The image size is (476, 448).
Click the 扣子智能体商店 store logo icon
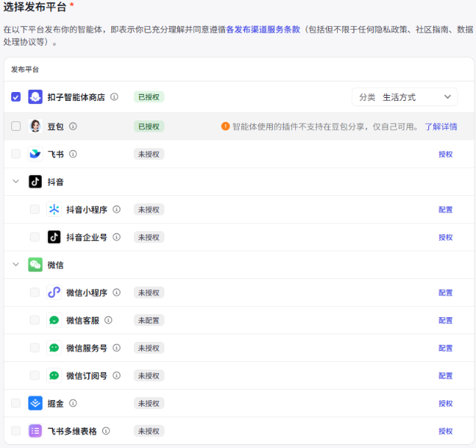tap(35, 97)
